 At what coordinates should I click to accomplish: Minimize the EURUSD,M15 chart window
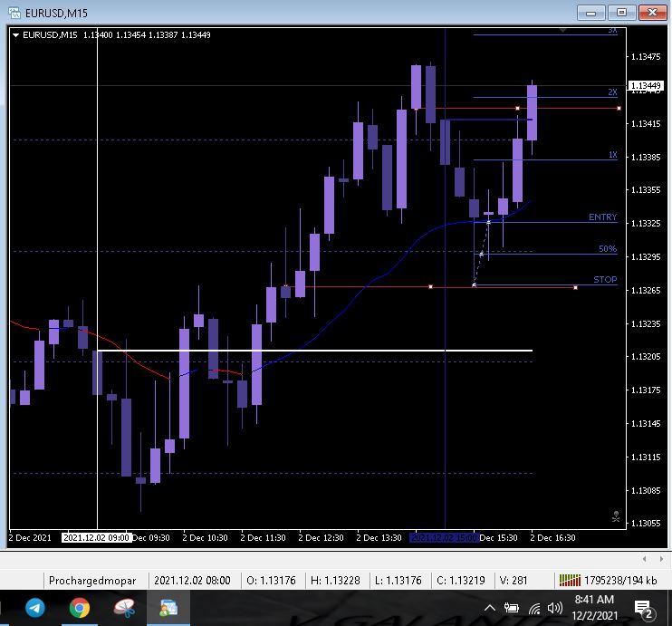tap(591, 13)
